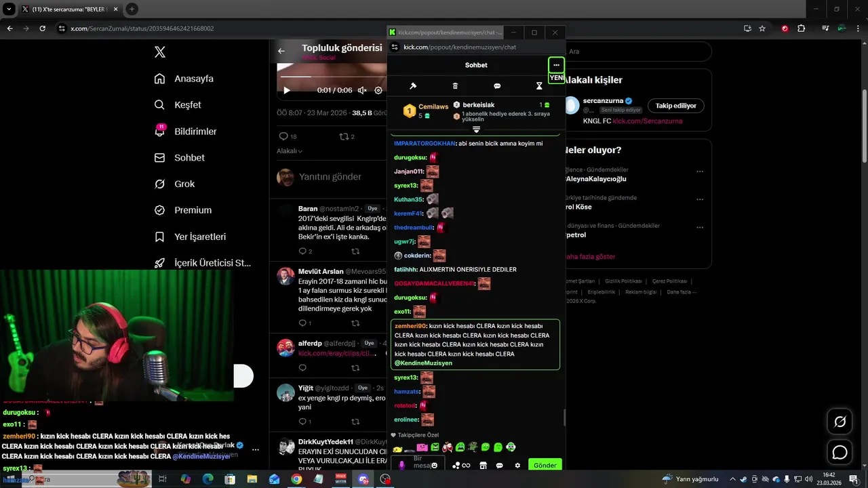The width and height of the screenshot is (868, 488).
Task: Click the green Gönder send button
Action: tap(545, 466)
